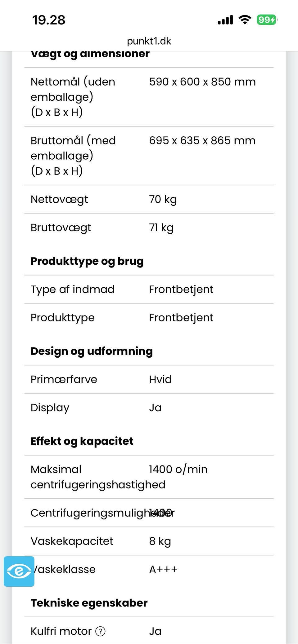This screenshot has width=298, height=644.
Task: Tap the battery indicator in status bar
Action: click(267, 20)
